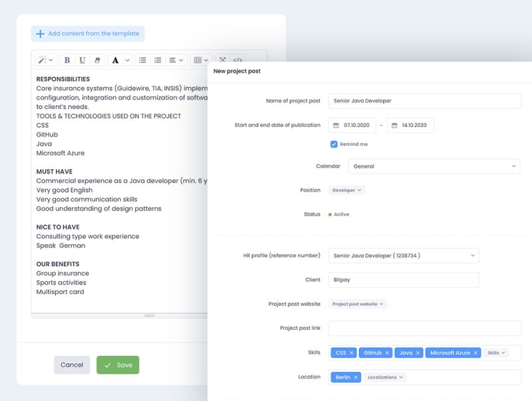Click the Project post link input field

tap(424, 328)
